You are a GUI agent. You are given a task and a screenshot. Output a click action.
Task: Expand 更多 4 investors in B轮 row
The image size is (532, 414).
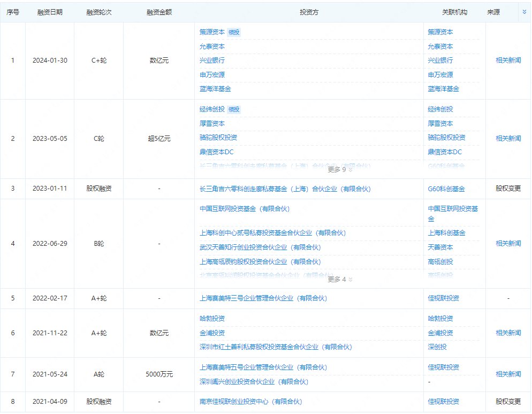340,279
